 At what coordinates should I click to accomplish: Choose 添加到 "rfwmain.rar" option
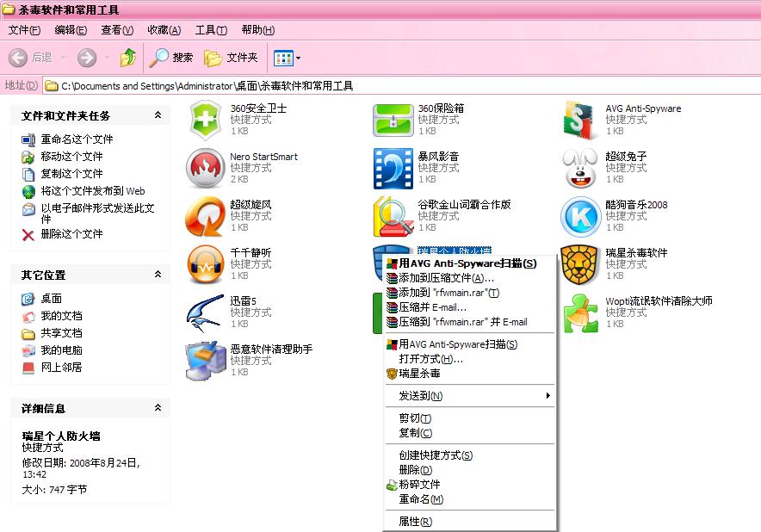click(470, 293)
